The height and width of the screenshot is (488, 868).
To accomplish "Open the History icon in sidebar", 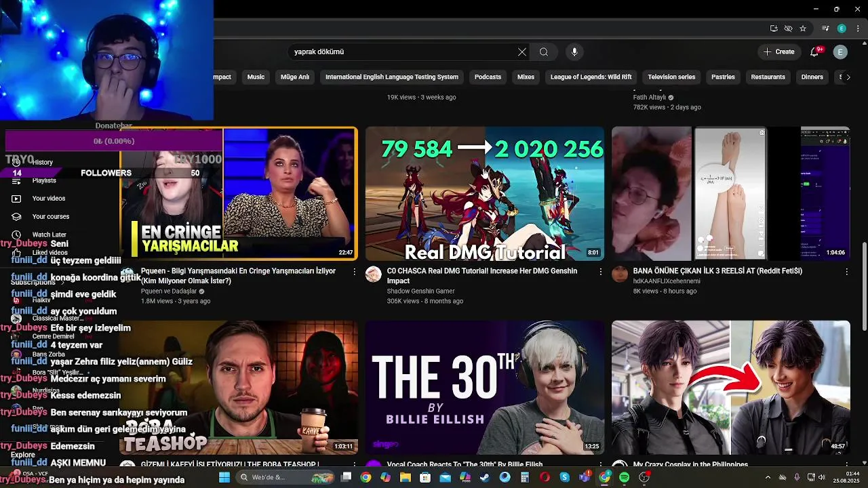I will 16,162.
